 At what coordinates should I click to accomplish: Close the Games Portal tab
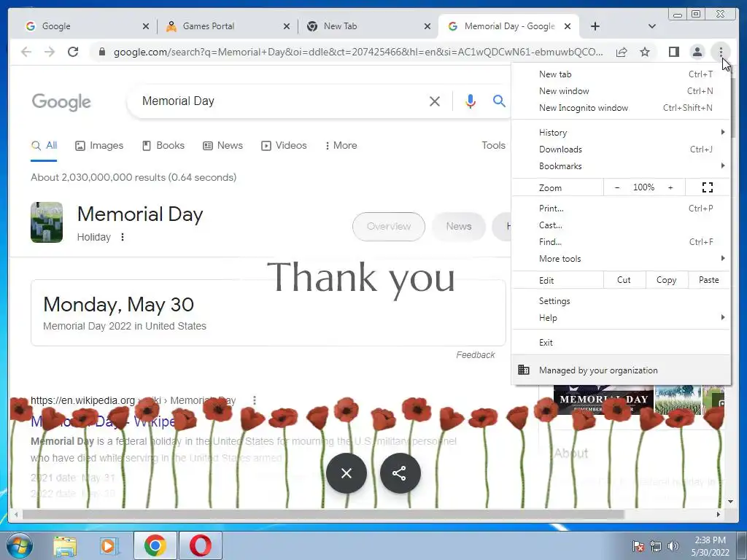pos(286,27)
